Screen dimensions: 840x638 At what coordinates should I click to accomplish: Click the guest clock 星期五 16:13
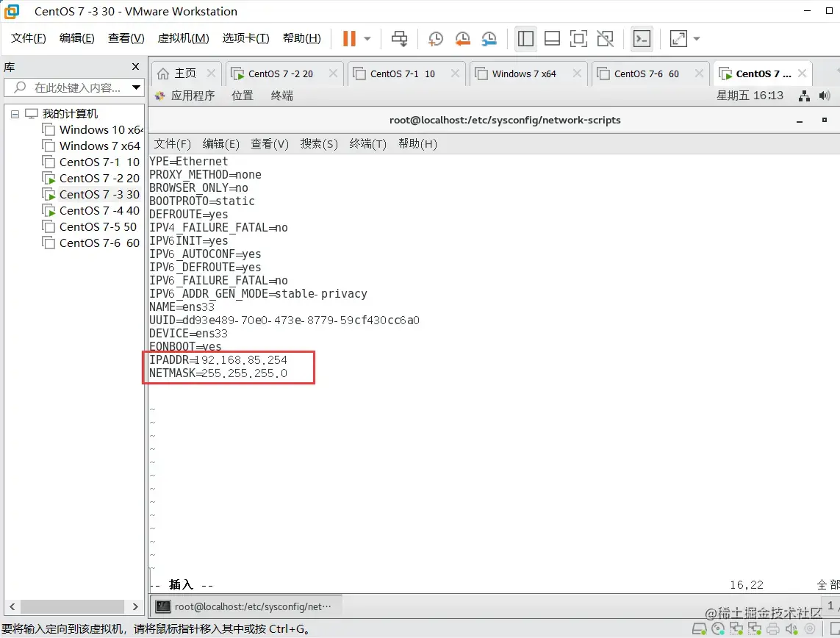[x=750, y=96]
